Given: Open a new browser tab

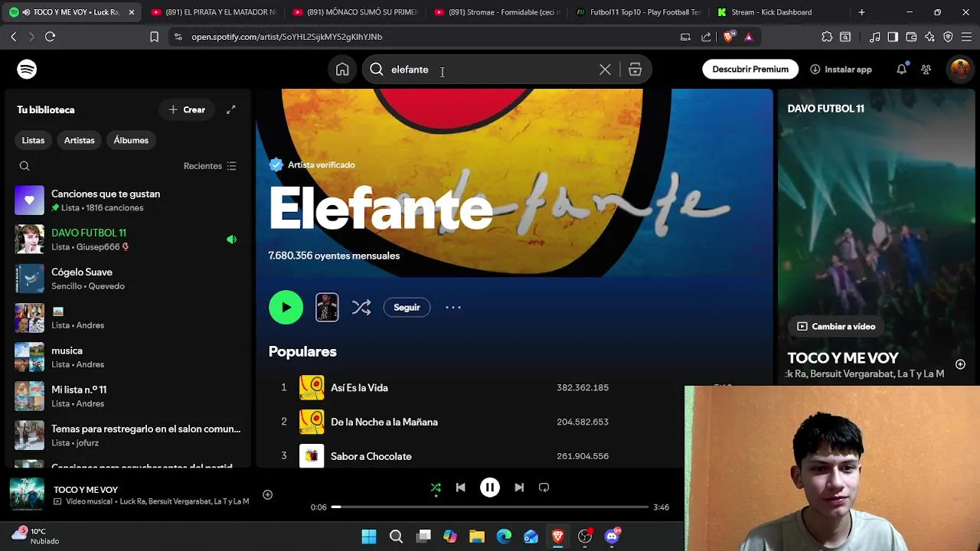Looking at the screenshot, I should pos(861,12).
